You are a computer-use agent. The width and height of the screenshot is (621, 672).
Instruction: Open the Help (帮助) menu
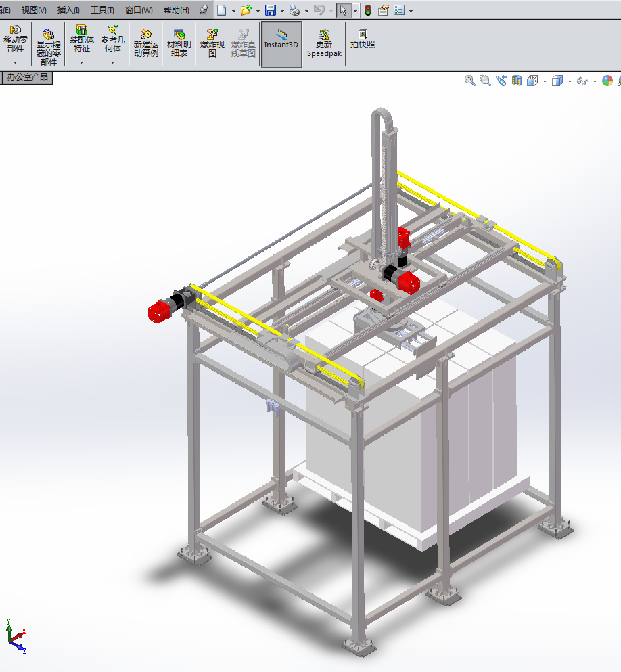pos(177,10)
